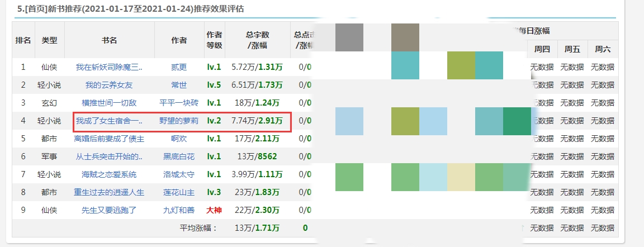Screen dimensions: 644x247
Task: Click the dark green color block
Action: (x=517, y=121)
